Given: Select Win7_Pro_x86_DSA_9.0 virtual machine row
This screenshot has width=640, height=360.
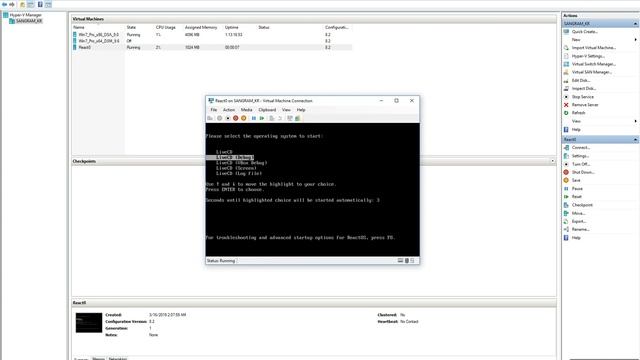Looking at the screenshot, I should (x=212, y=35).
